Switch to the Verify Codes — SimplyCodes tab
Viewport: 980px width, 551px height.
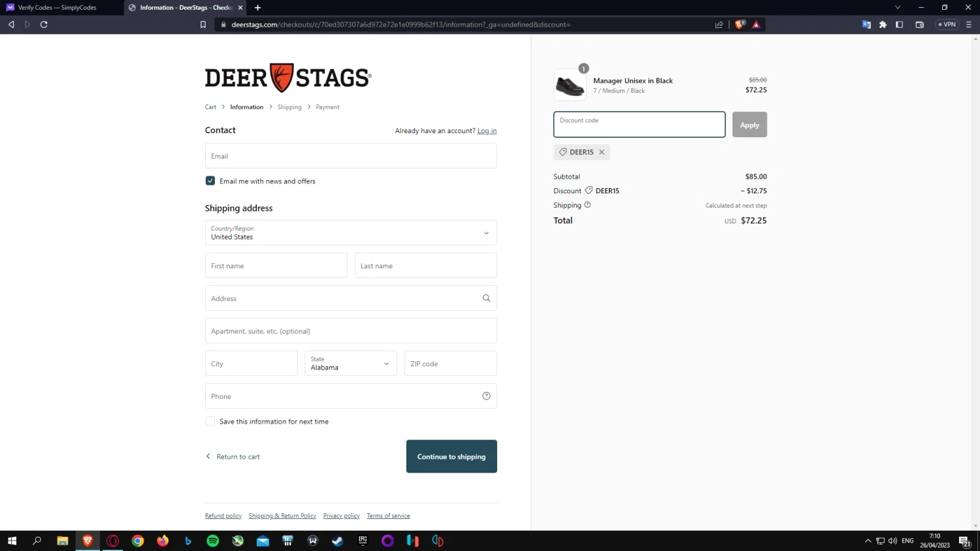click(x=57, y=8)
